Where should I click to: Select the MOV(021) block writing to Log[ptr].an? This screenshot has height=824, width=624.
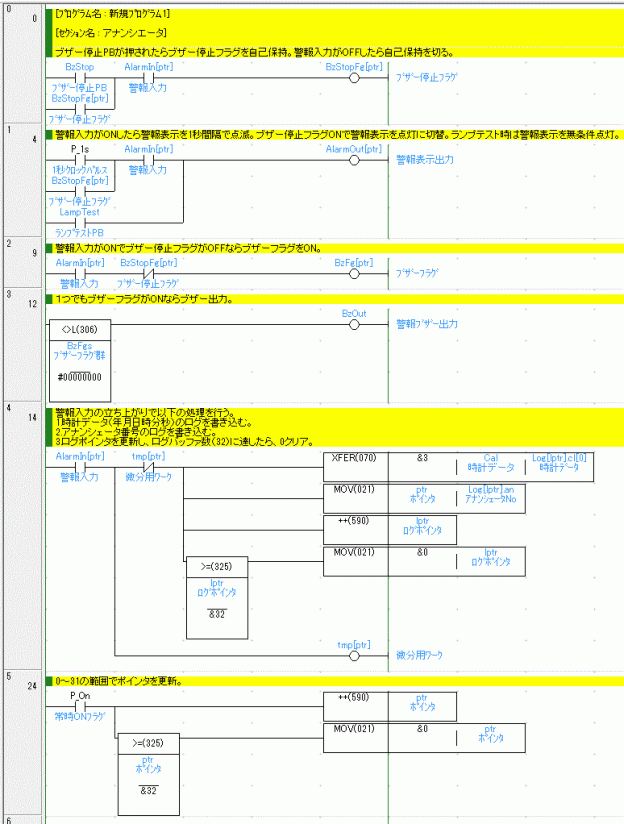424,498
